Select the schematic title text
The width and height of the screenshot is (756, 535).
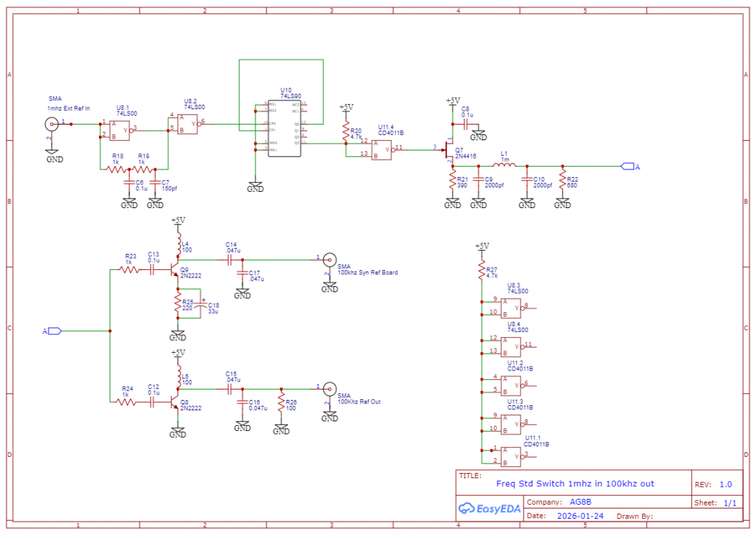pyautogui.click(x=574, y=483)
